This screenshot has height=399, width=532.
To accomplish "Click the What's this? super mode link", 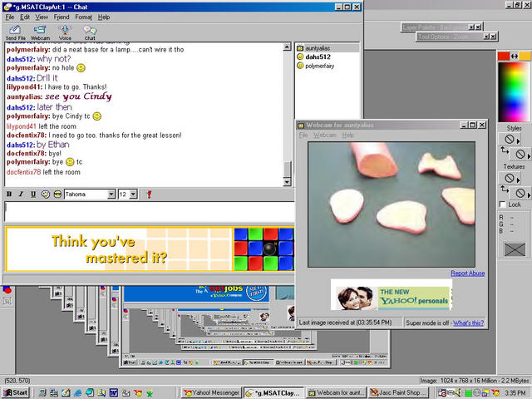I will [468, 323].
